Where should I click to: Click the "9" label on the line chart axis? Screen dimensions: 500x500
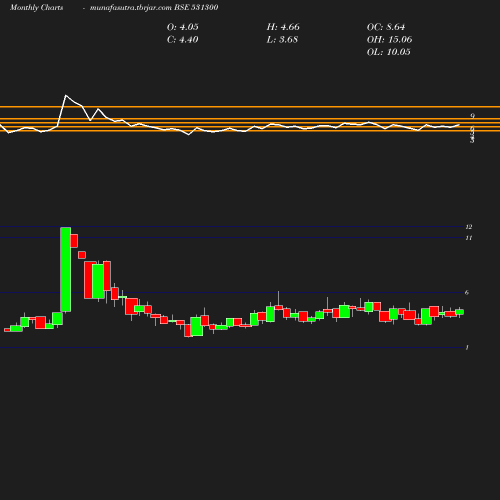472,116
